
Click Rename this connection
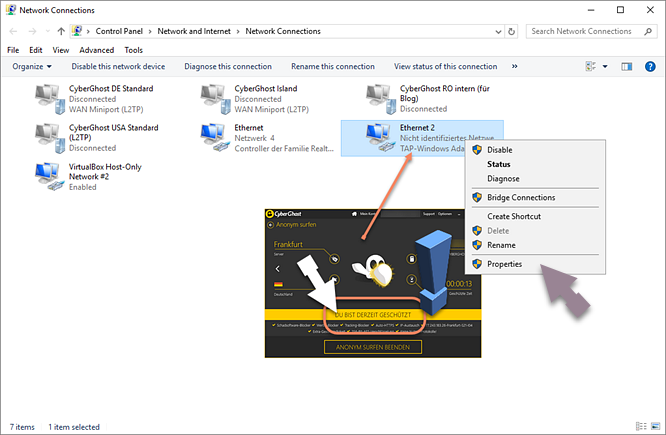point(333,66)
